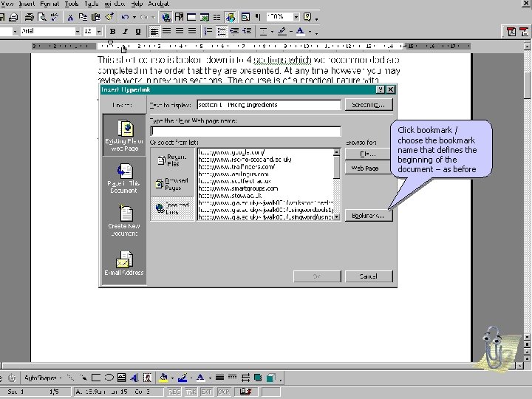Viewport: 532px width, 399px height.
Task: Expand the Undo history dropdown arrow
Action: [x=134, y=17]
